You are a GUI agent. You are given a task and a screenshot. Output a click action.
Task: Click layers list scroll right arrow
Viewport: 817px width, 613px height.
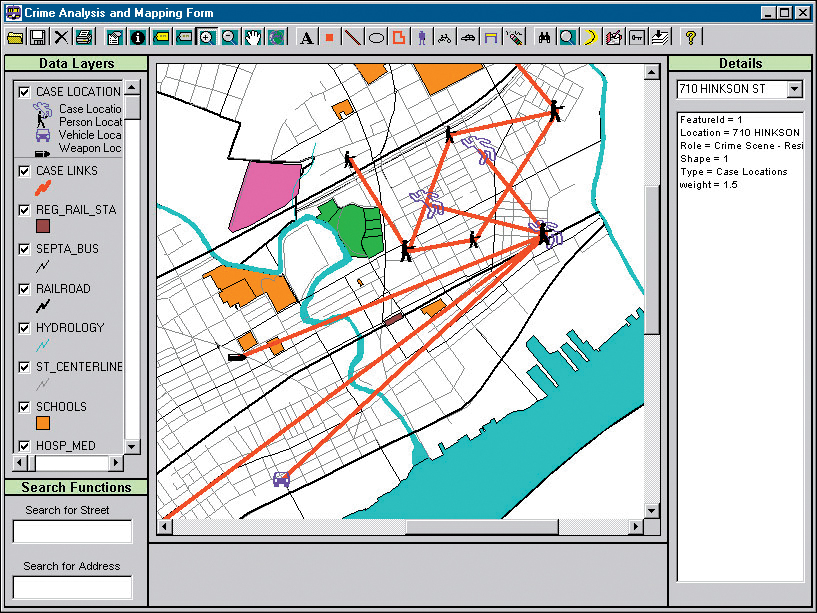[116, 462]
